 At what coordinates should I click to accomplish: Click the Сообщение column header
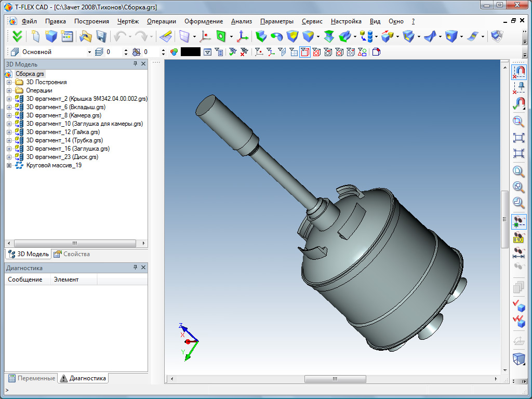click(27, 280)
